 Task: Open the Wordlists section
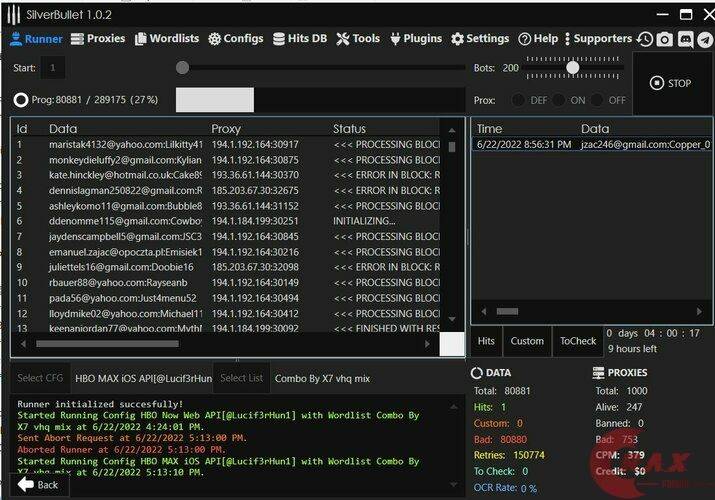point(167,39)
